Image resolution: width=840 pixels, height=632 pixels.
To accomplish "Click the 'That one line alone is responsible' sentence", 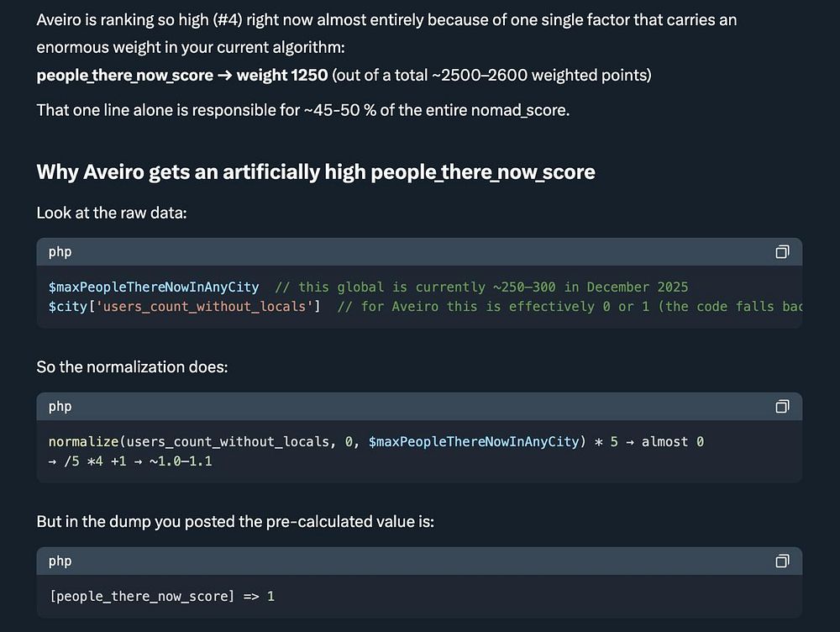I will (302, 110).
